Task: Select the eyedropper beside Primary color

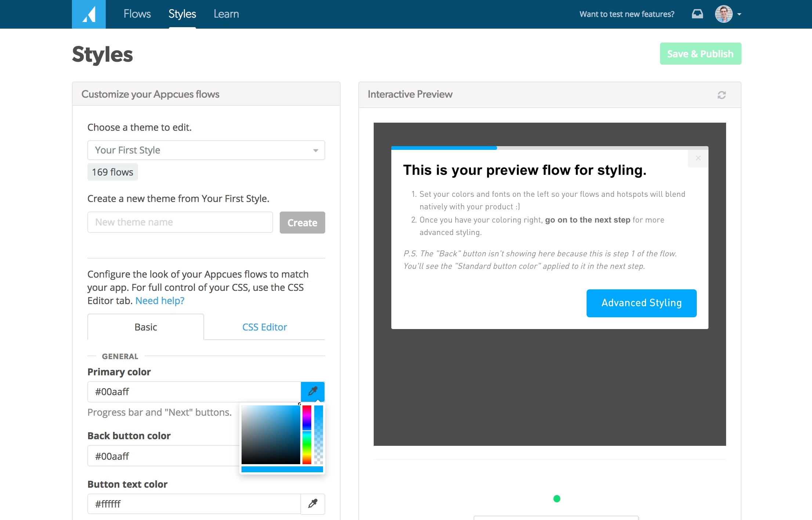Action: point(312,391)
